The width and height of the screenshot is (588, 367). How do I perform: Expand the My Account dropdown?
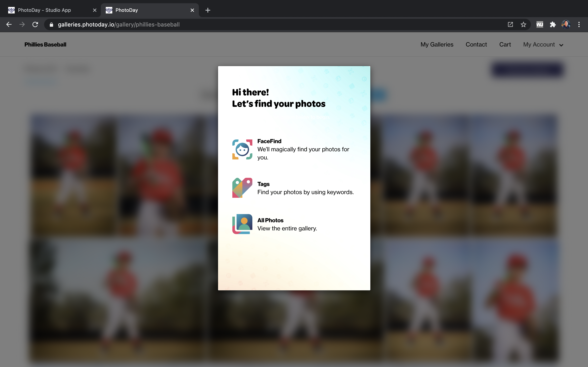pos(543,45)
